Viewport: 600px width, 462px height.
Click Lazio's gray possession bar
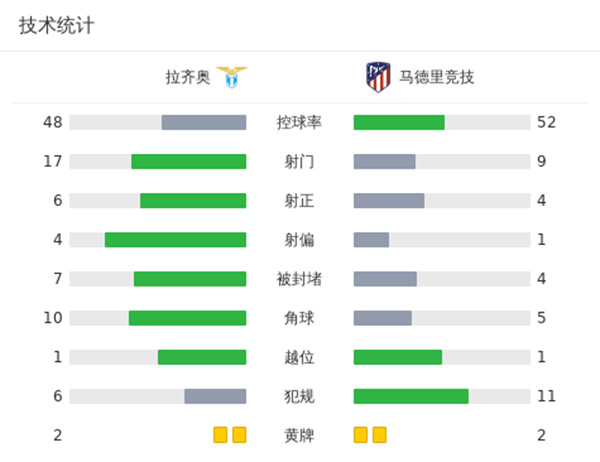click(x=204, y=122)
